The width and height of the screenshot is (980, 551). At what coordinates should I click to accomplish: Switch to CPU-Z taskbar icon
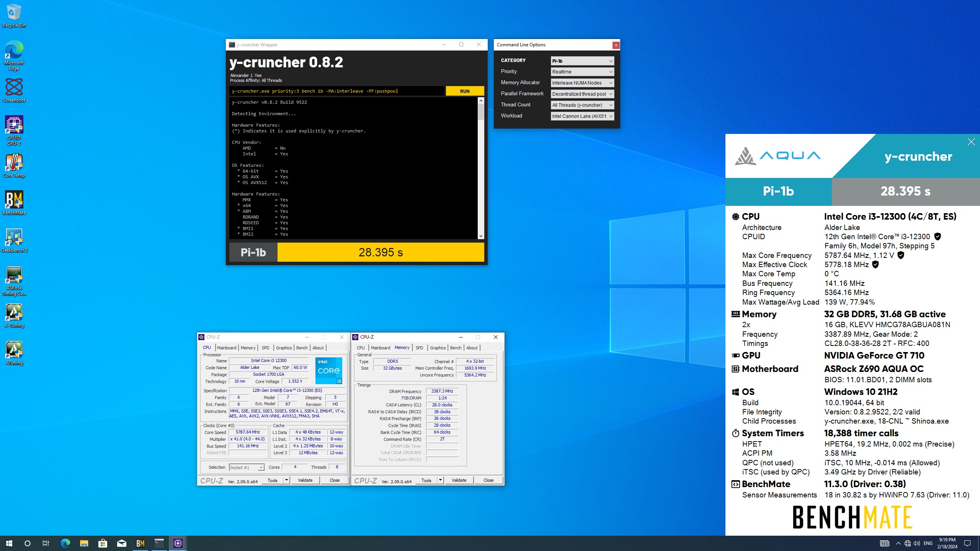pos(178,543)
